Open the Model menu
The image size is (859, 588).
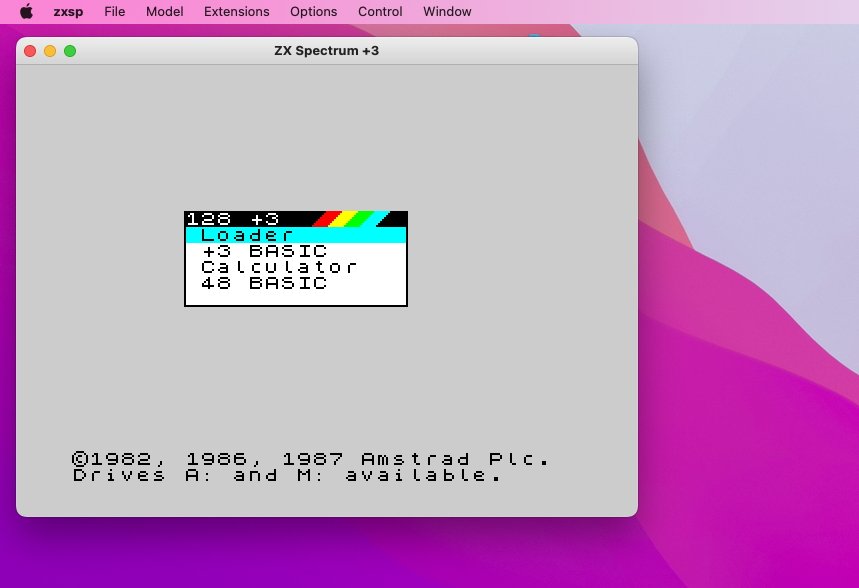(164, 12)
